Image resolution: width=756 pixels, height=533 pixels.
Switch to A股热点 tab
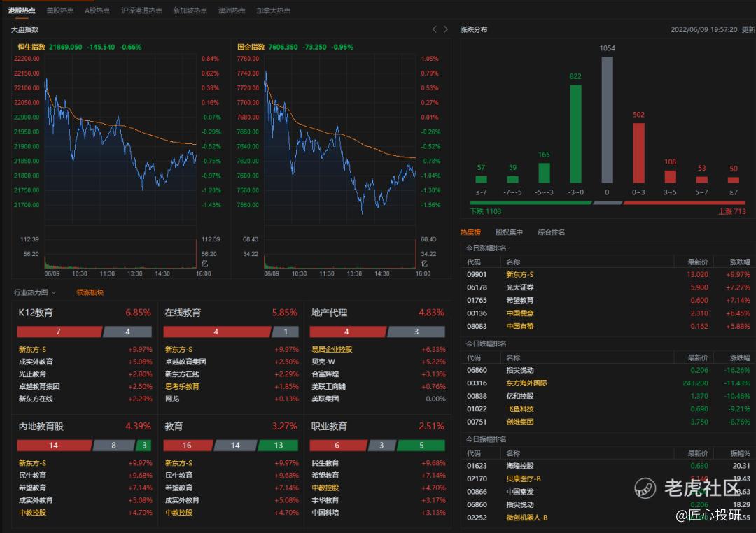pyautogui.click(x=97, y=10)
